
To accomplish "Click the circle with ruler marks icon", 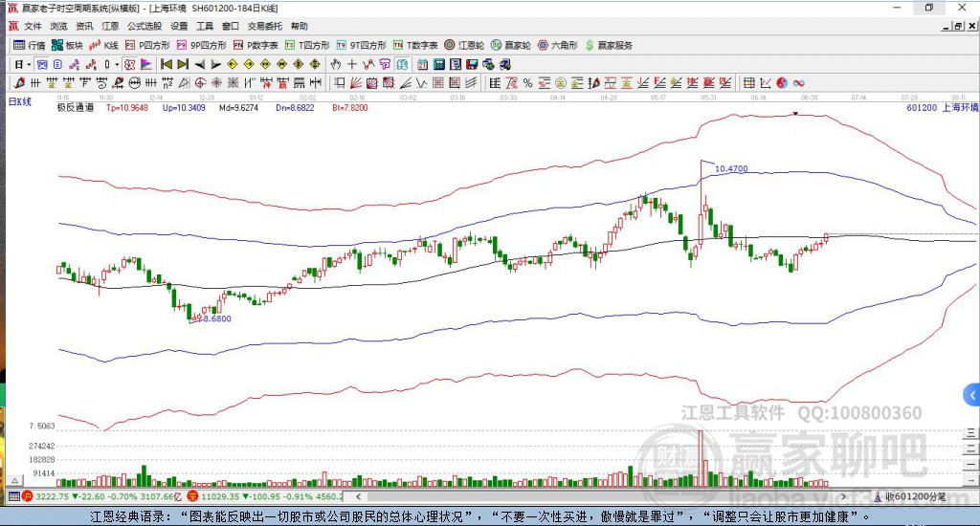I will coord(134,83).
